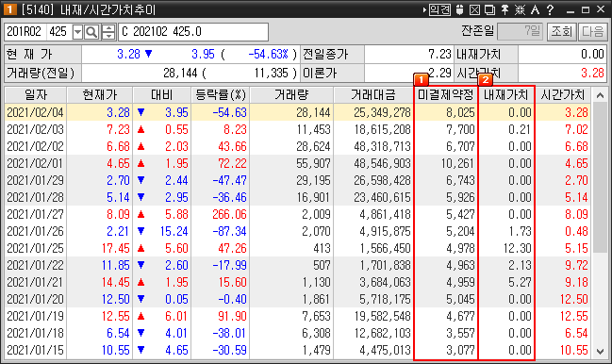
Task: Click the overlapping windows copy icon
Action: coord(489,9)
